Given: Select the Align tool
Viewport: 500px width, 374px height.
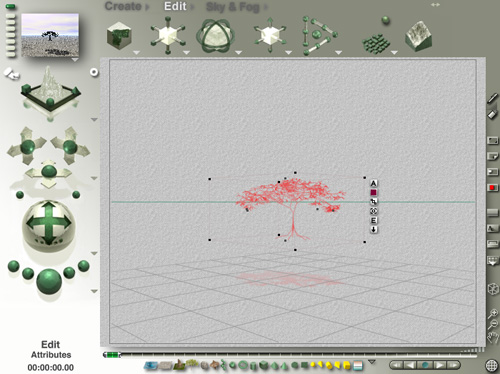Looking at the screenshot, I should tap(319, 36).
